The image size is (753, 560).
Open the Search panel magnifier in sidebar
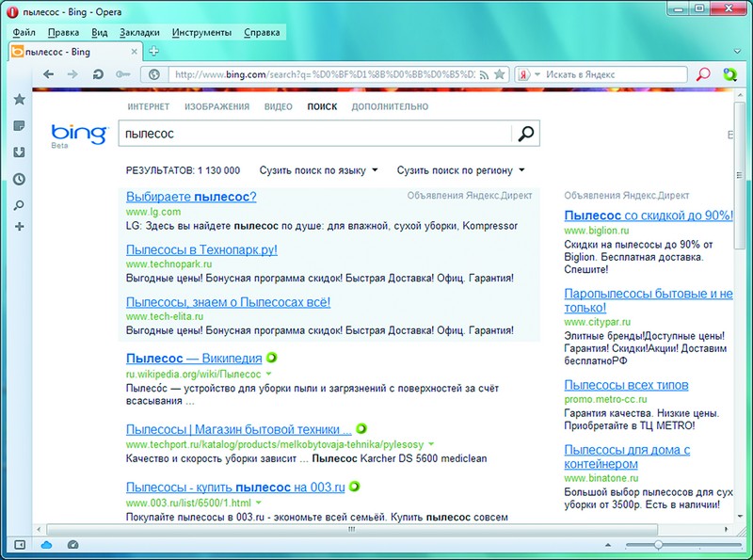(19, 205)
